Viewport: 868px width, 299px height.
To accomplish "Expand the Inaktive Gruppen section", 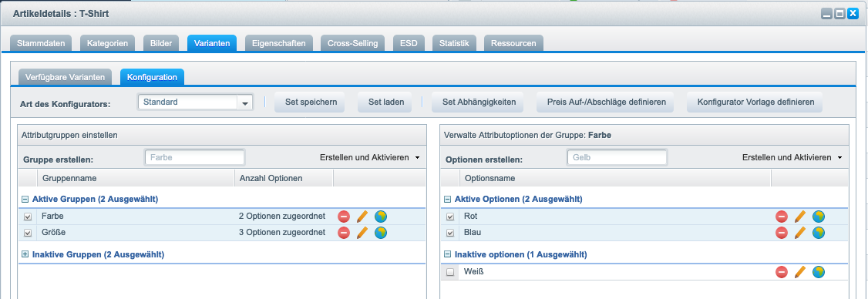I will coord(25,255).
